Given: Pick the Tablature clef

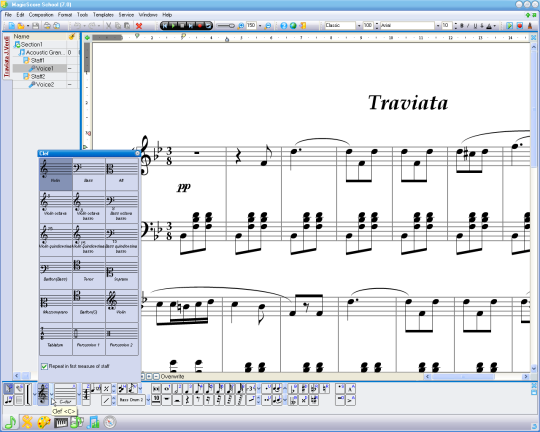Looking at the screenshot, I should point(55,339).
